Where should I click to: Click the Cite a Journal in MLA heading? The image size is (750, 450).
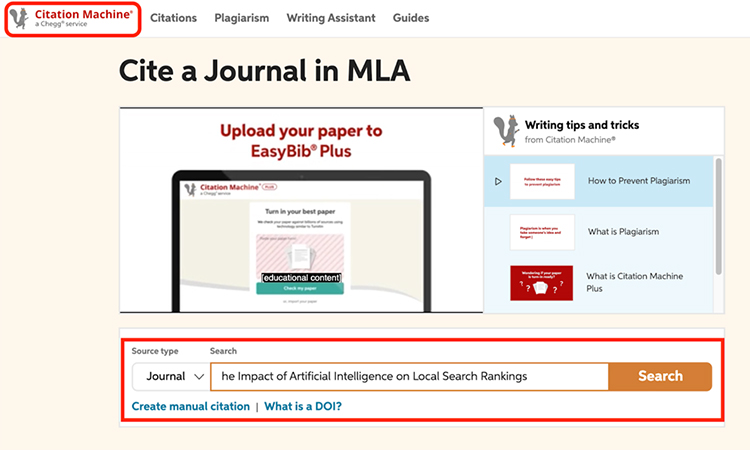tap(265, 71)
